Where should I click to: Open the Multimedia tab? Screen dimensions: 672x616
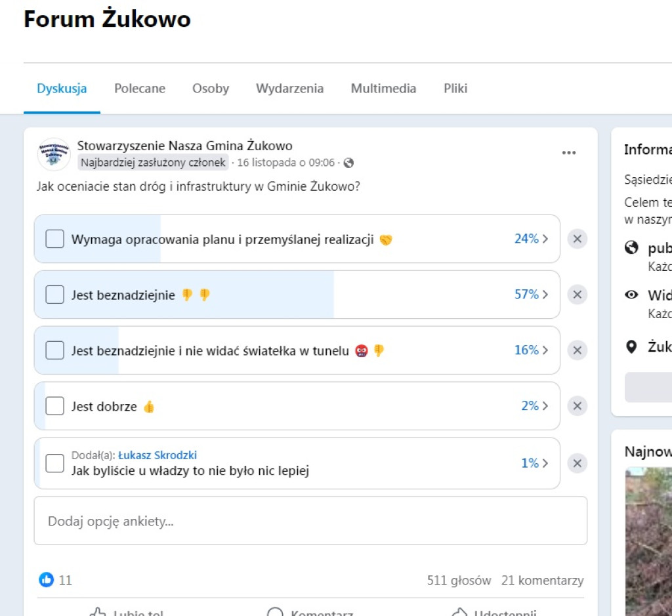coord(383,89)
